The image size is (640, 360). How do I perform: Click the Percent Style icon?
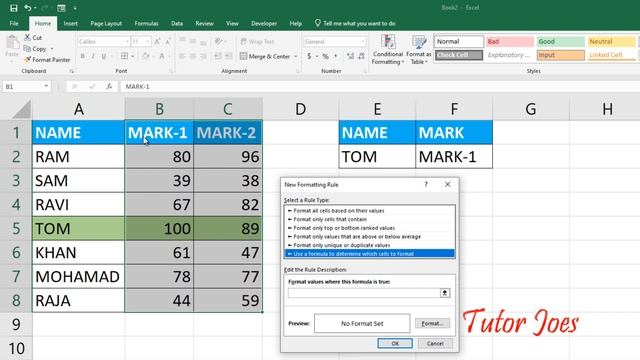(325, 56)
